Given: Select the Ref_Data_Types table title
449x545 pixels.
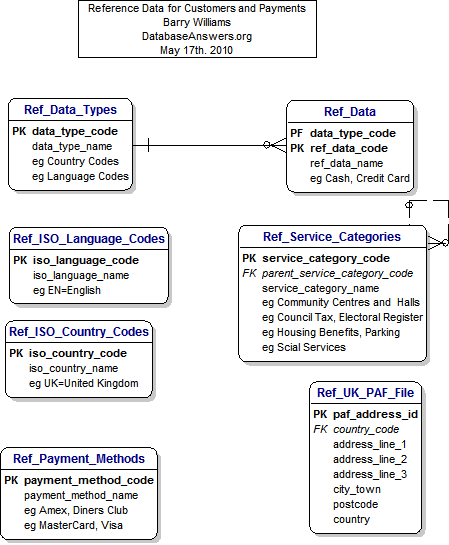Looking at the screenshot, I should [x=71, y=110].
